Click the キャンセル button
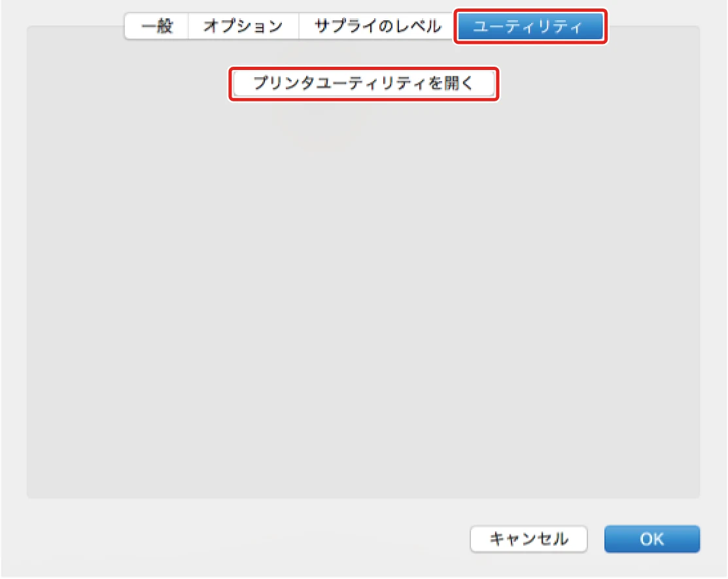Image resolution: width=728 pixels, height=579 pixels. (x=529, y=538)
